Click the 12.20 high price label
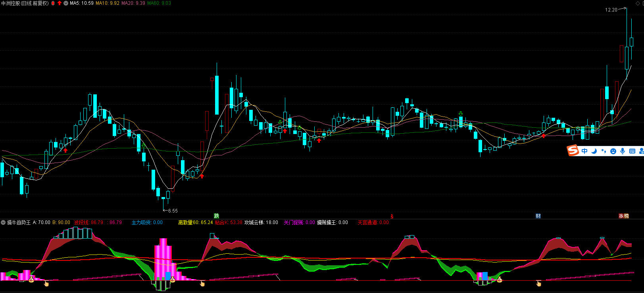Viewport: 644px width, 293px height. (x=611, y=10)
